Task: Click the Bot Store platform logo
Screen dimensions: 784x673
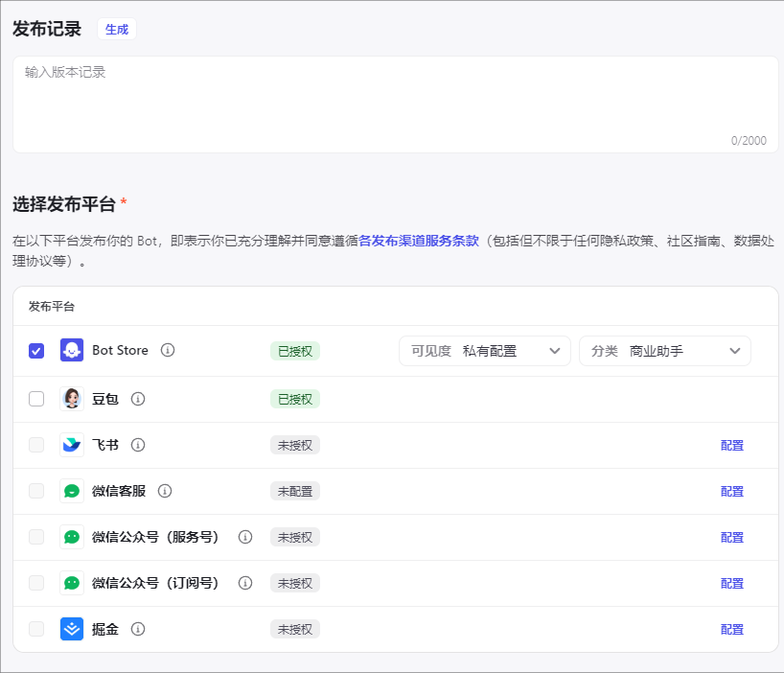Action: point(72,351)
